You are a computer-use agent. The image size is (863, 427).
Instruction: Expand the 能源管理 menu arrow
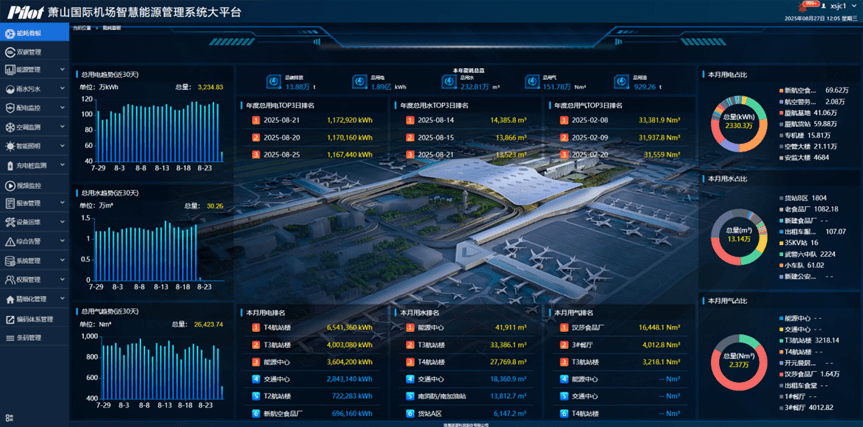click(x=62, y=70)
